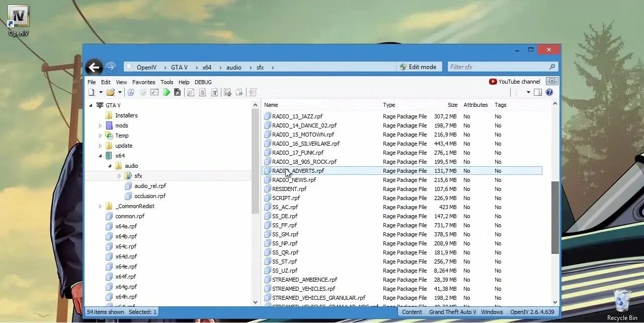This screenshot has height=323, width=644.
Task: Open the New file dropdown arrow
Action: [x=101, y=92]
